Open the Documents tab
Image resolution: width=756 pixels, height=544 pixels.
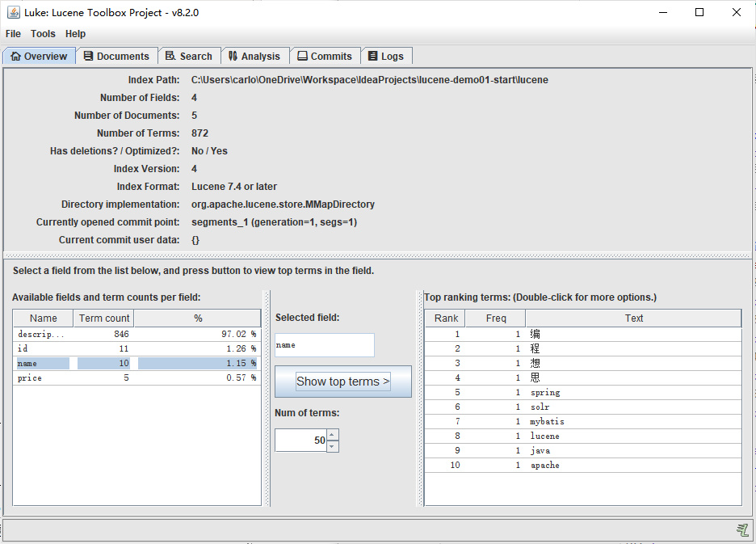pyautogui.click(x=116, y=56)
